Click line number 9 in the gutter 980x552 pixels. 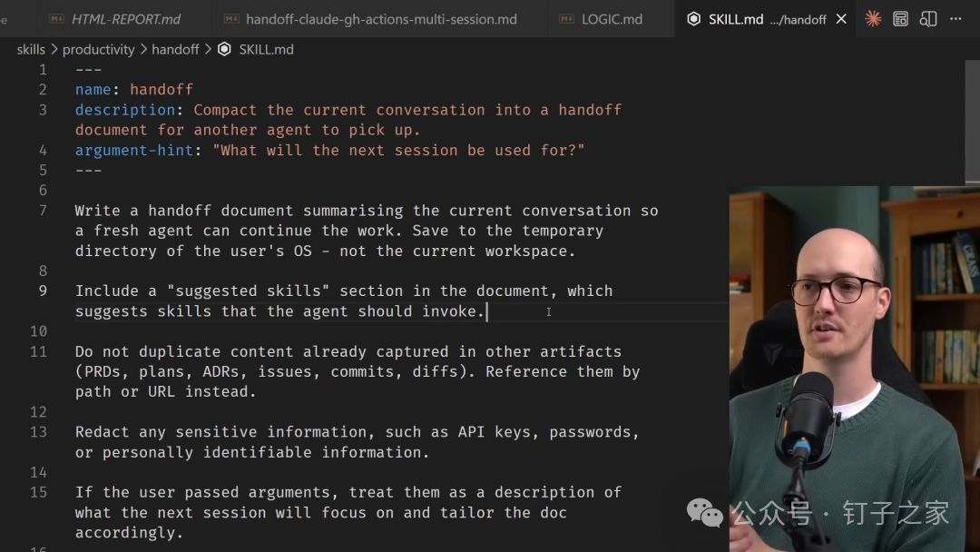pos(43,291)
